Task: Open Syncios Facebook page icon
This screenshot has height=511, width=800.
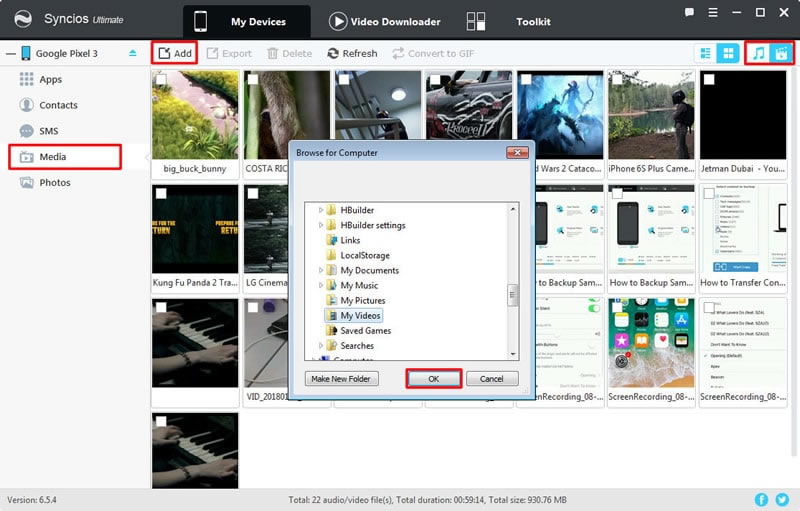Action: click(761, 500)
